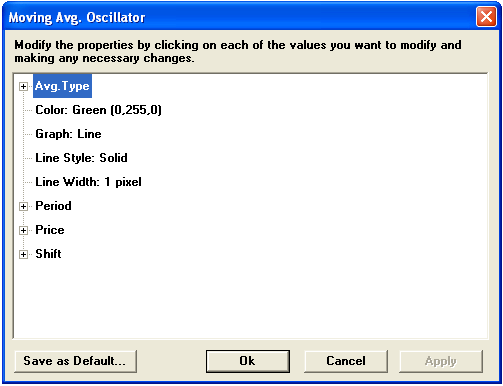Select the Period property label
Viewport: 503px width, 386px height.
(53, 206)
